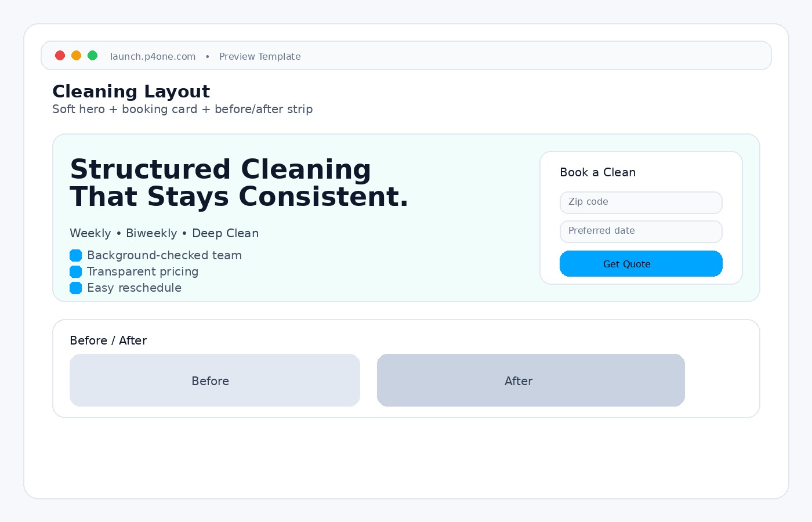
Task: Click the browser chrome dots cluster
Action: pyautogui.click(x=77, y=56)
